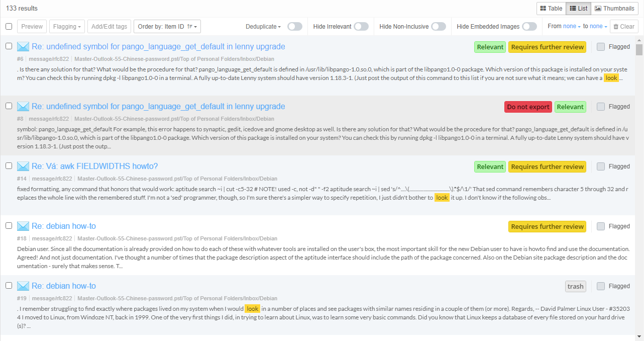Open the Order by: Item ID dropdown

(x=167, y=26)
